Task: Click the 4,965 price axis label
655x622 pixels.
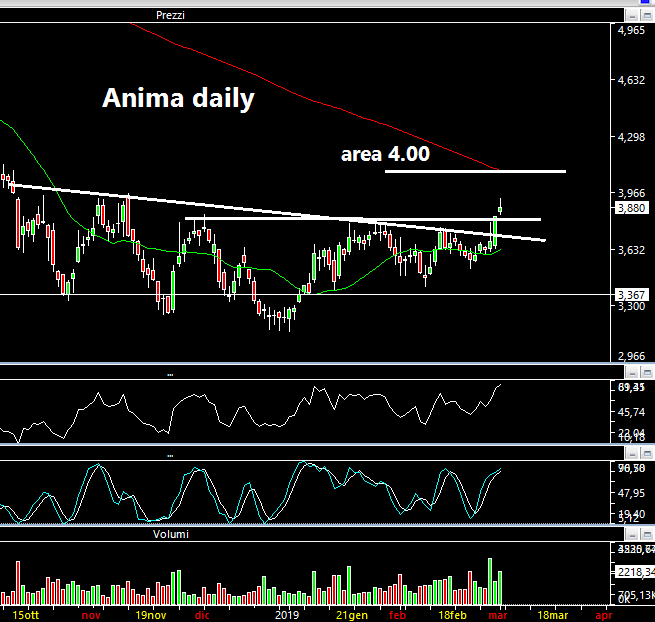Action: click(631, 30)
